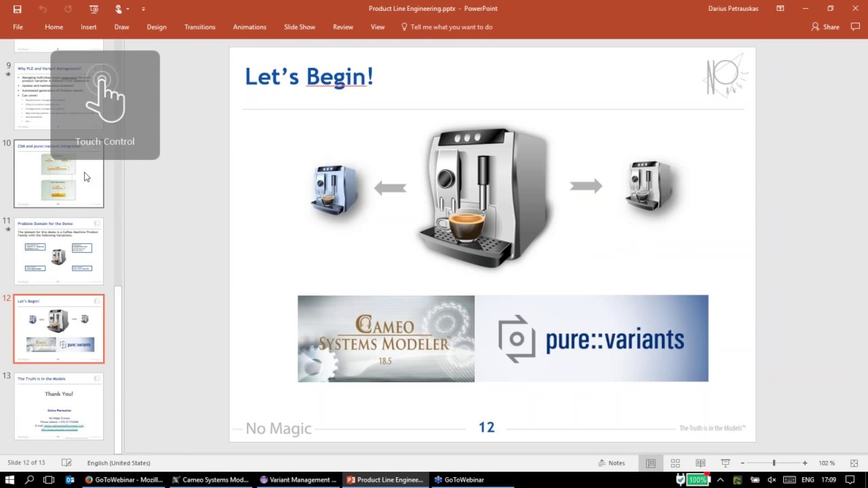Go to the Animations tab

coord(250,27)
